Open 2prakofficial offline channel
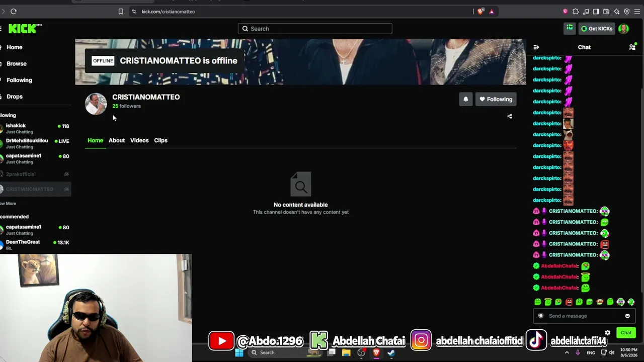This screenshot has height=362, width=644. click(35, 174)
